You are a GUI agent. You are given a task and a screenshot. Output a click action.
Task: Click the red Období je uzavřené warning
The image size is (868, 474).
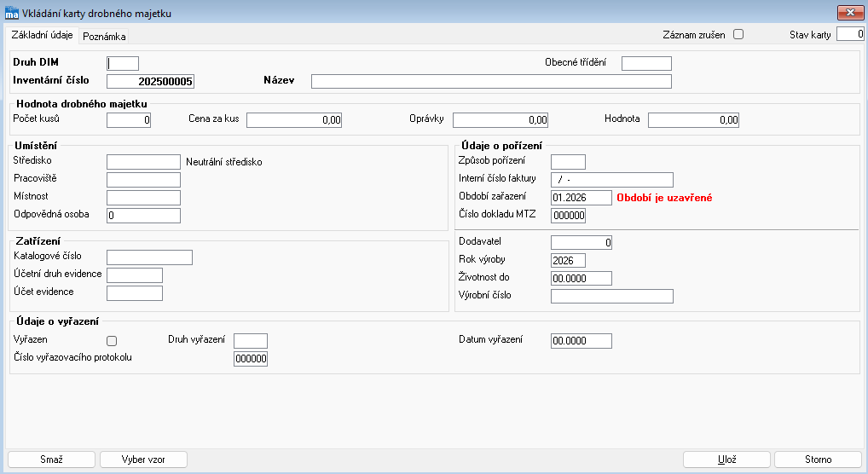664,198
